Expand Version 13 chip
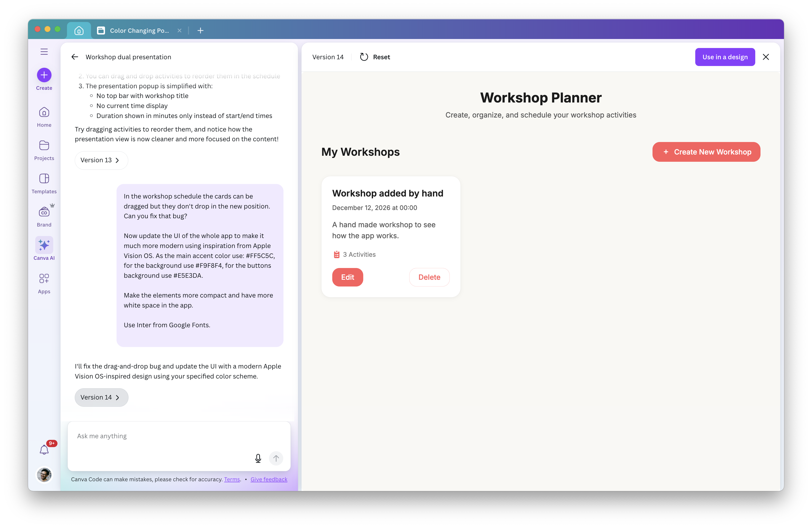 point(101,160)
